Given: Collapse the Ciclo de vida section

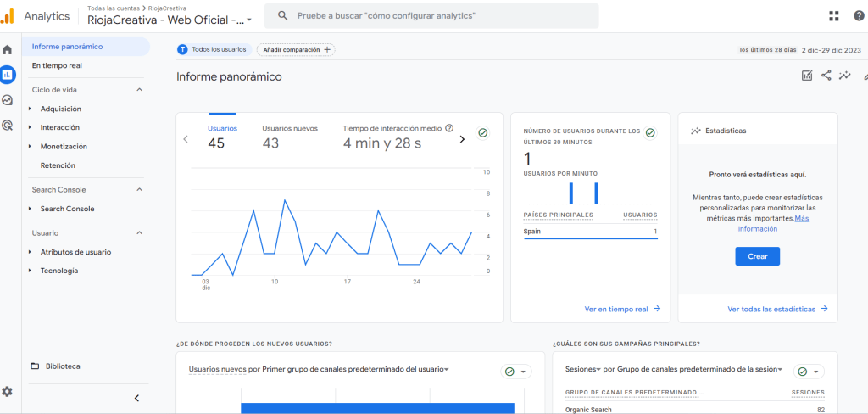Looking at the screenshot, I should [x=140, y=89].
